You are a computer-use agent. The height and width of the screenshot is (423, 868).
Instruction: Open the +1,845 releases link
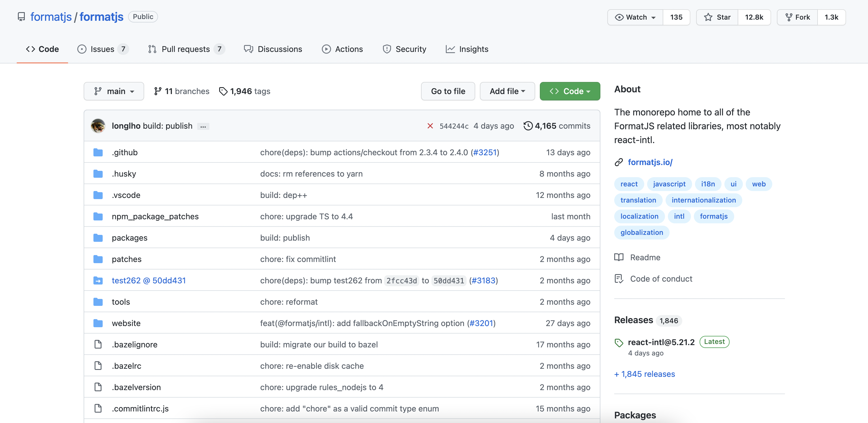644,374
